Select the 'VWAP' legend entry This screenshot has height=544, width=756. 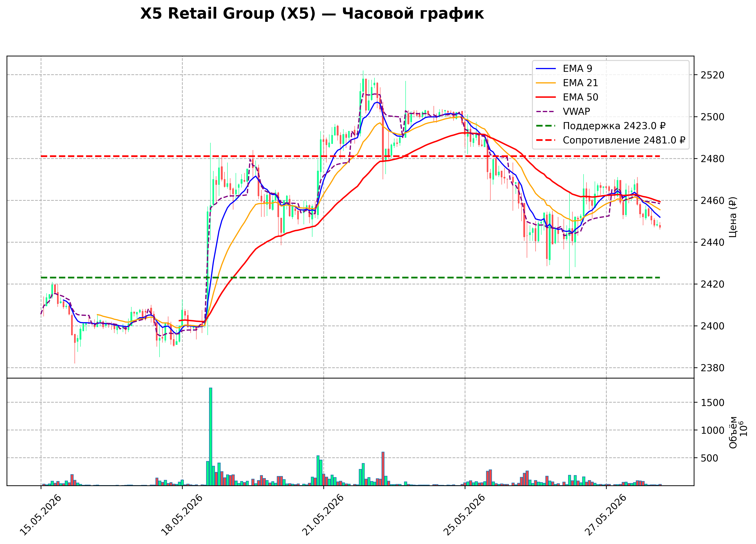coord(563,112)
